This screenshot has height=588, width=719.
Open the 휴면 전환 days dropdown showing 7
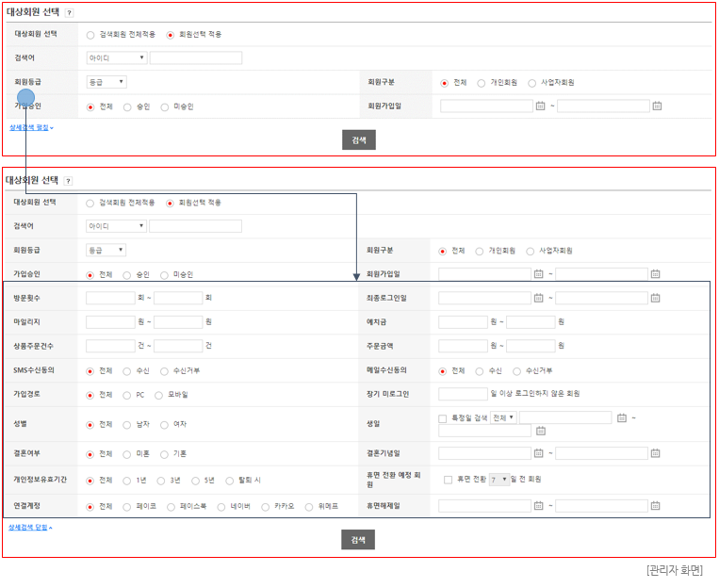(x=499, y=480)
